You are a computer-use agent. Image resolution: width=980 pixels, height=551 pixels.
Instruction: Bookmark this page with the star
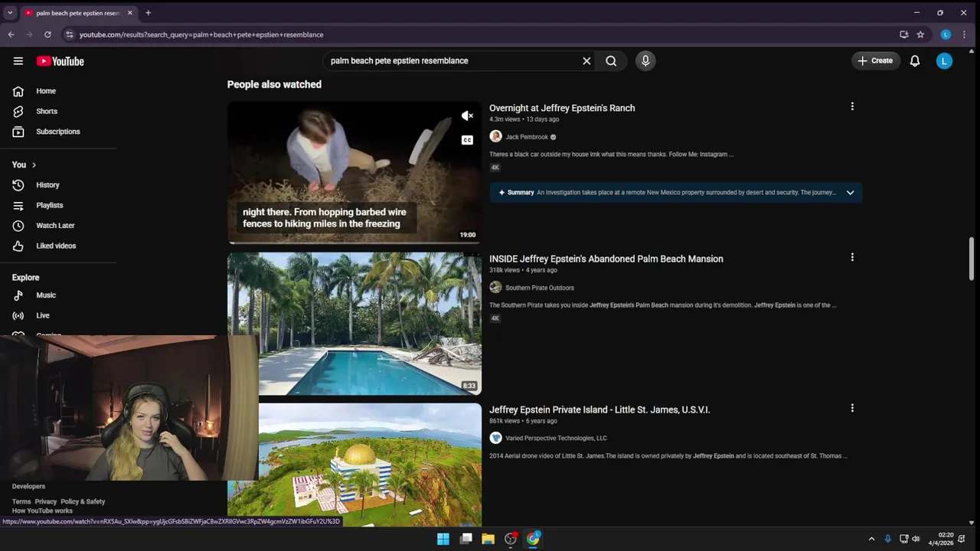click(x=920, y=34)
